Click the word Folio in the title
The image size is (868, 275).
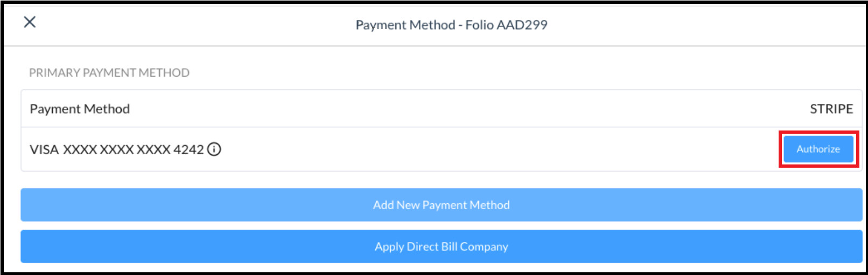pyautogui.click(x=480, y=25)
